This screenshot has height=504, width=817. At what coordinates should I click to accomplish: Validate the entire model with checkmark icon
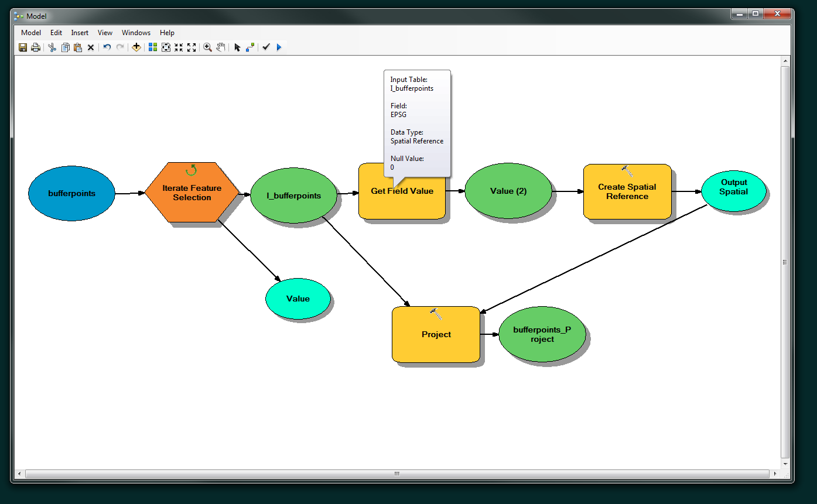tap(266, 47)
